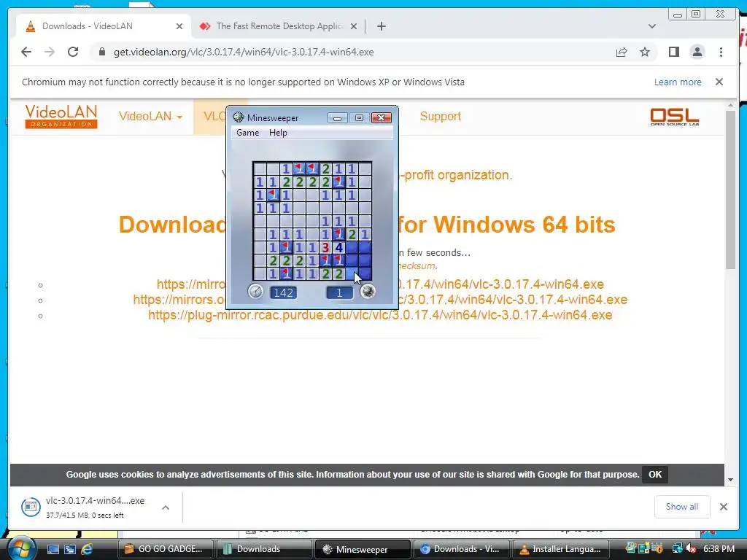Image resolution: width=747 pixels, height=560 pixels.
Task: Click the Minesweeper title bar icon
Action: click(x=239, y=117)
